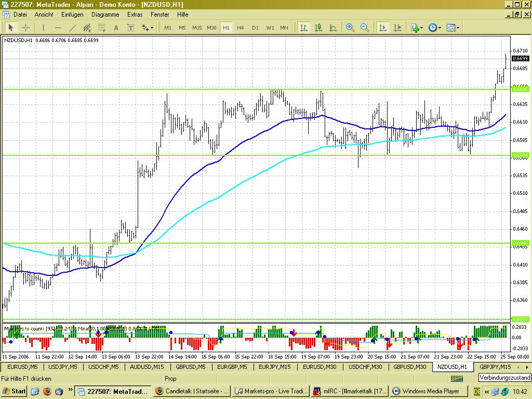Open the Diagramme menu

105,15
